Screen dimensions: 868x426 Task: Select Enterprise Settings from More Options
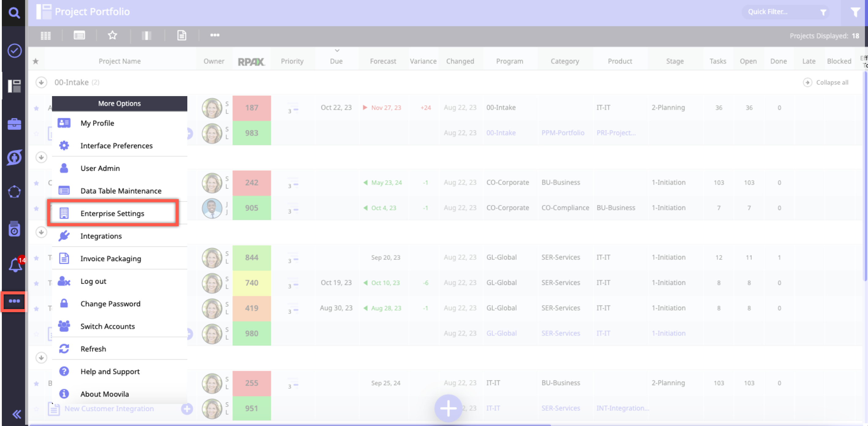click(x=112, y=213)
